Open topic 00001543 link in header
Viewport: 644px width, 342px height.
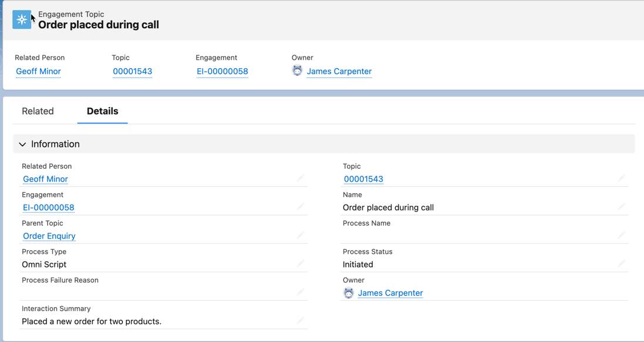132,71
